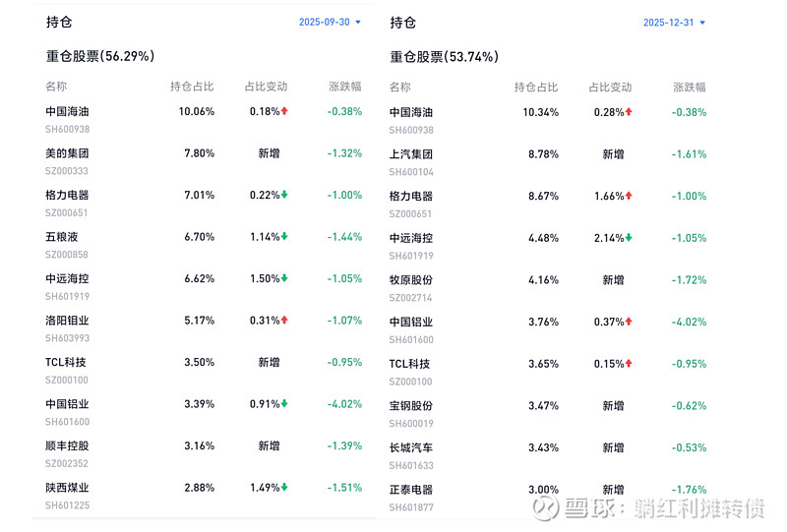Open the 2025-09-30 date dropdown
Viewport: 787px width, 532px height.
tap(330, 22)
